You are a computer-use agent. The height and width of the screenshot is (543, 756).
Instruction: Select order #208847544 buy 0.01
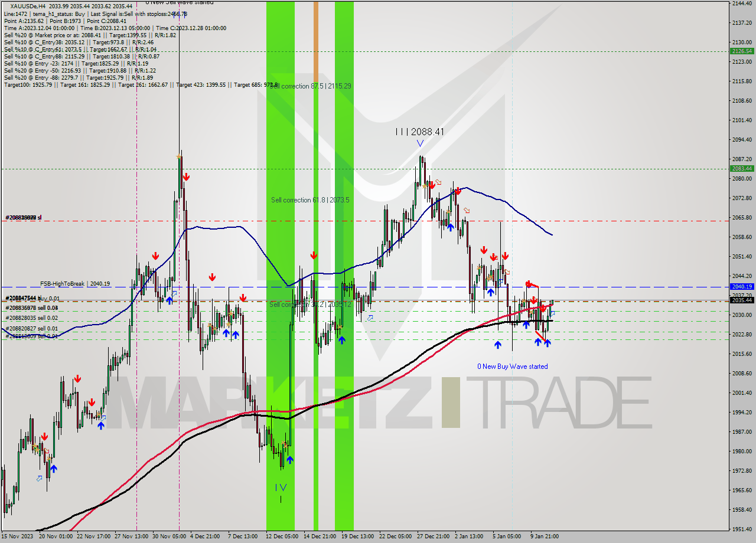tap(32, 299)
